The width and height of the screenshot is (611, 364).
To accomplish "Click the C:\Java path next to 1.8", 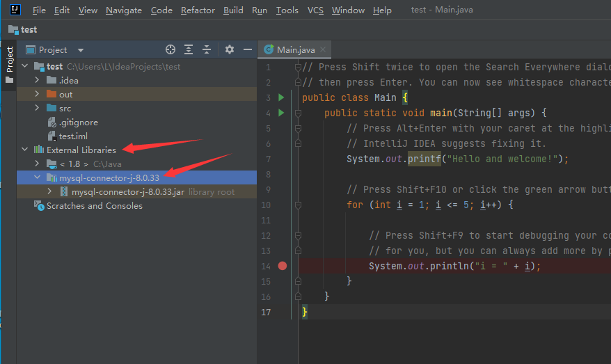I will pyautogui.click(x=107, y=164).
